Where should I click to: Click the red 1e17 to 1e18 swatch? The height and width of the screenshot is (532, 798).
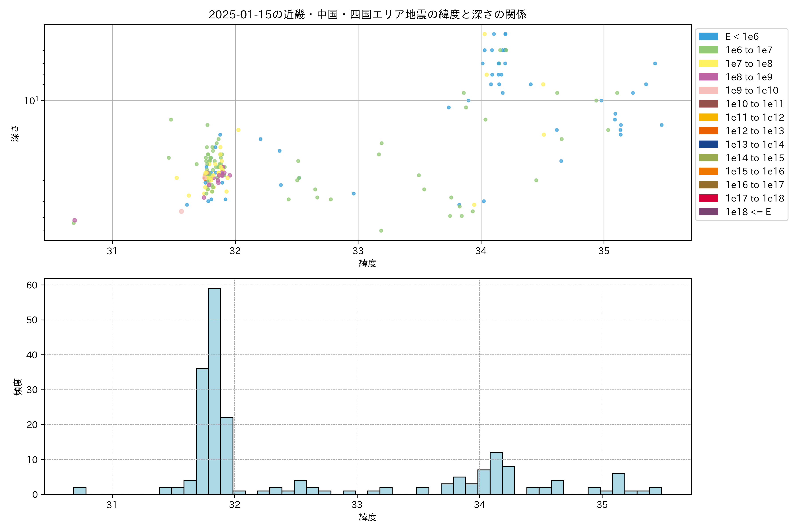pos(708,198)
